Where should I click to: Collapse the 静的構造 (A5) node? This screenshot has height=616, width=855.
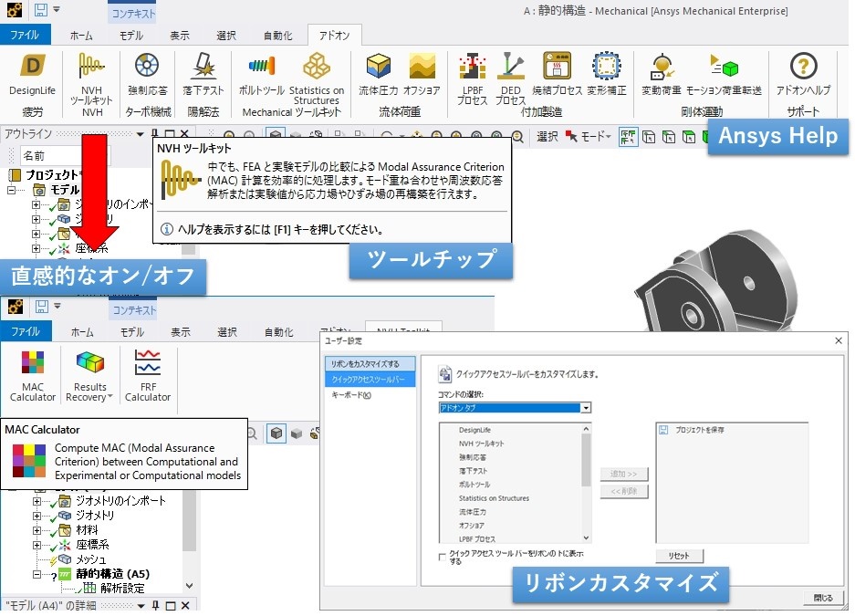pos(36,575)
